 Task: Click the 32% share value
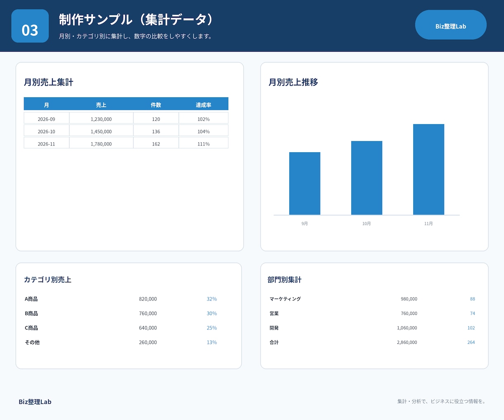click(212, 299)
